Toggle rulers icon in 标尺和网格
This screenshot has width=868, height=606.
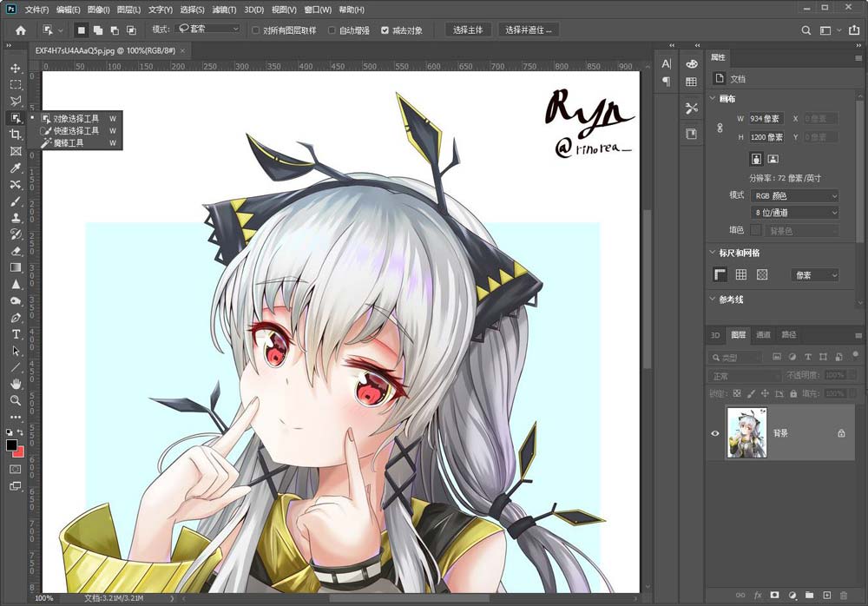tap(720, 274)
